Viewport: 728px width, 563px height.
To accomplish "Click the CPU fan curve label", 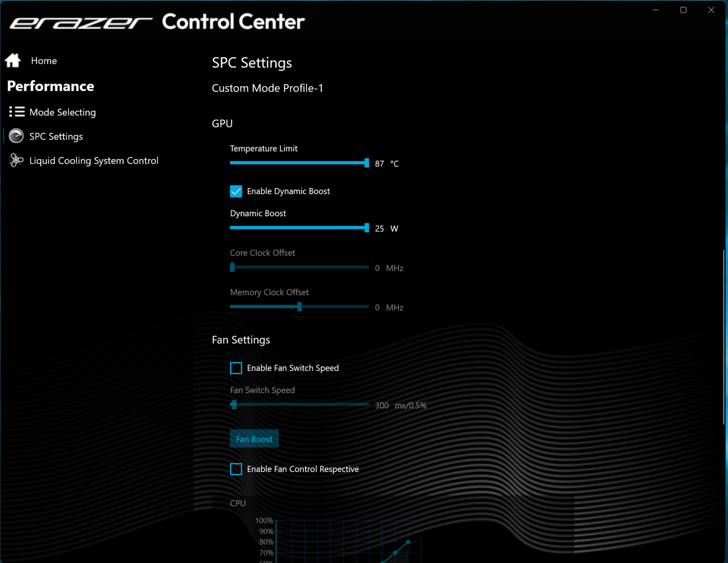I will pos(238,503).
